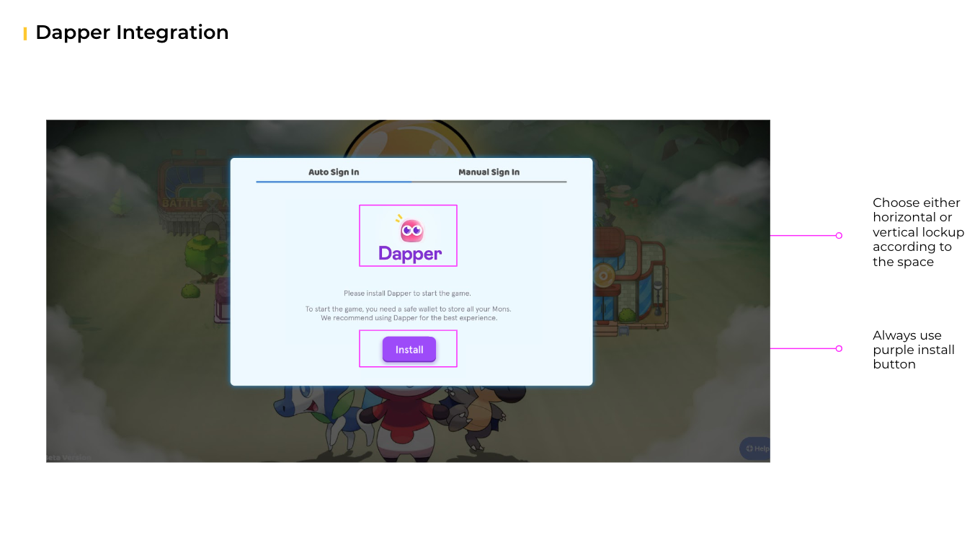
Task: Open the Manual Sign In tab
Action: pos(489,172)
